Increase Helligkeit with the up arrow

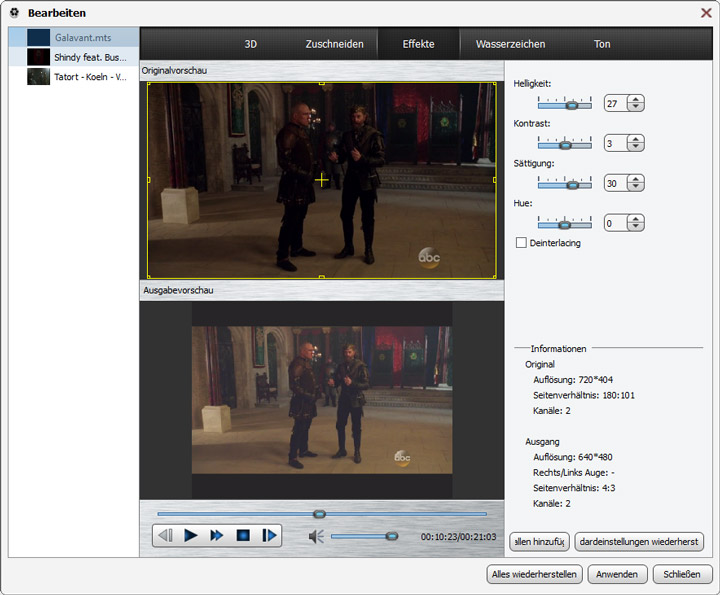coord(636,99)
